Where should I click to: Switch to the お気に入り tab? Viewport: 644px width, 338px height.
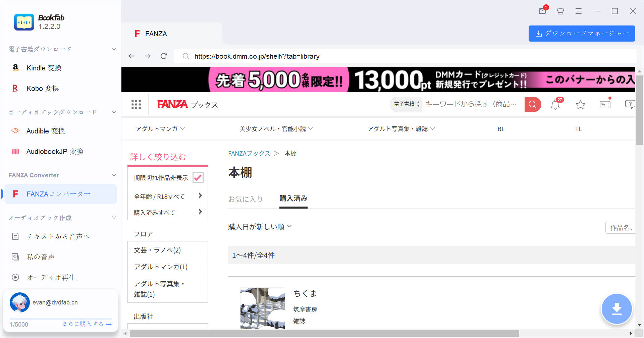(245, 199)
